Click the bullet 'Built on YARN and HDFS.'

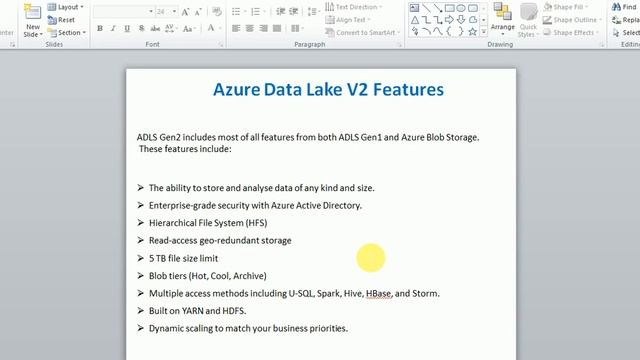(197, 311)
